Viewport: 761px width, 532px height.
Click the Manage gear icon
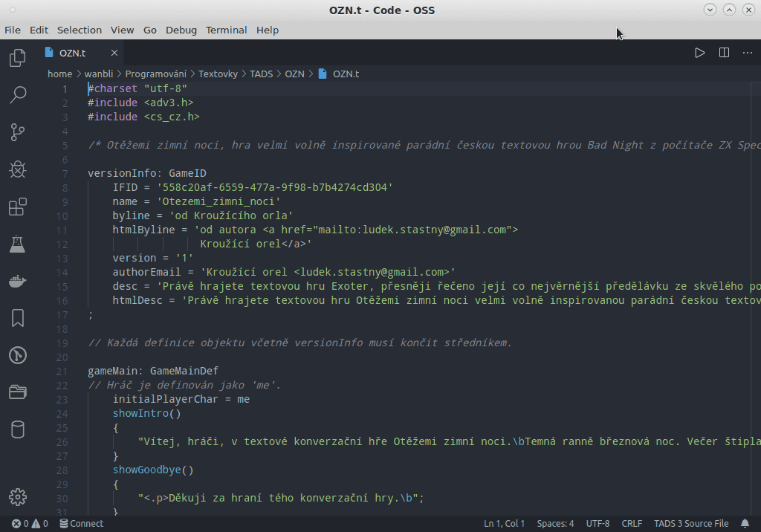(18, 497)
